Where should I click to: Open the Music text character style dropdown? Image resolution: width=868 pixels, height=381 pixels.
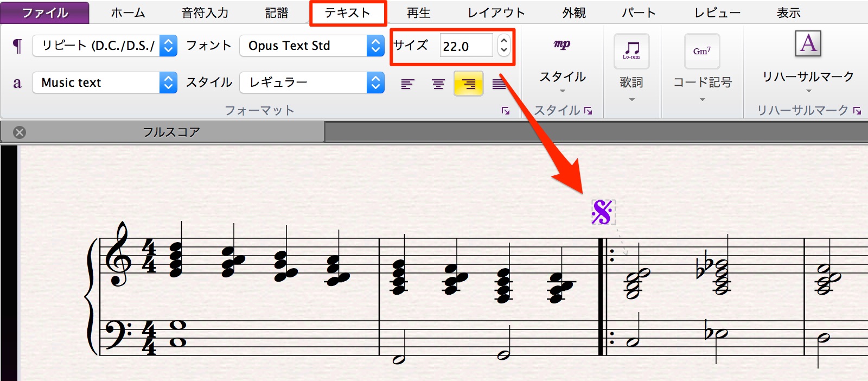(105, 82)
